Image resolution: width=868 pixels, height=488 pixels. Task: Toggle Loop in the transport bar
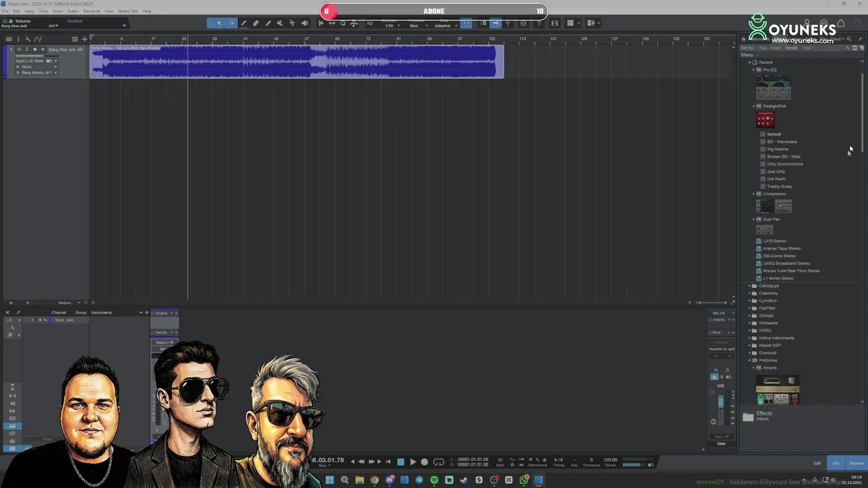(439, 462)
